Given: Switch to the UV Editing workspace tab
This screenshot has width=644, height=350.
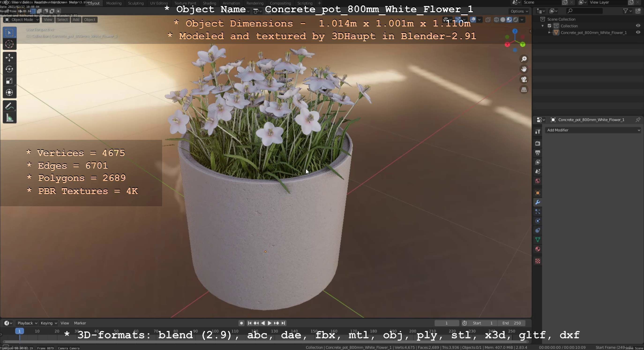Looking at the screenshot, I should (159, 3).
